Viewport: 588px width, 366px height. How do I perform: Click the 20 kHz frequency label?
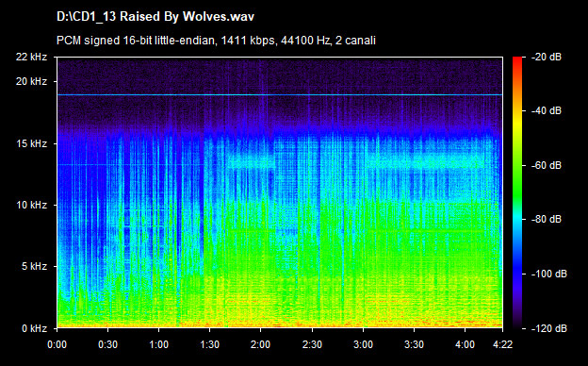tap(31, 81)
